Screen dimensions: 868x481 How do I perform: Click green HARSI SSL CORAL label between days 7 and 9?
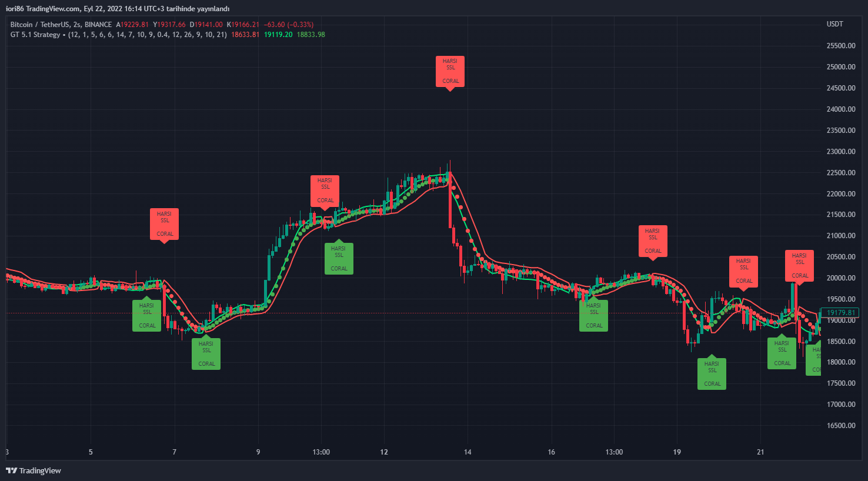[x=206, y=354]
